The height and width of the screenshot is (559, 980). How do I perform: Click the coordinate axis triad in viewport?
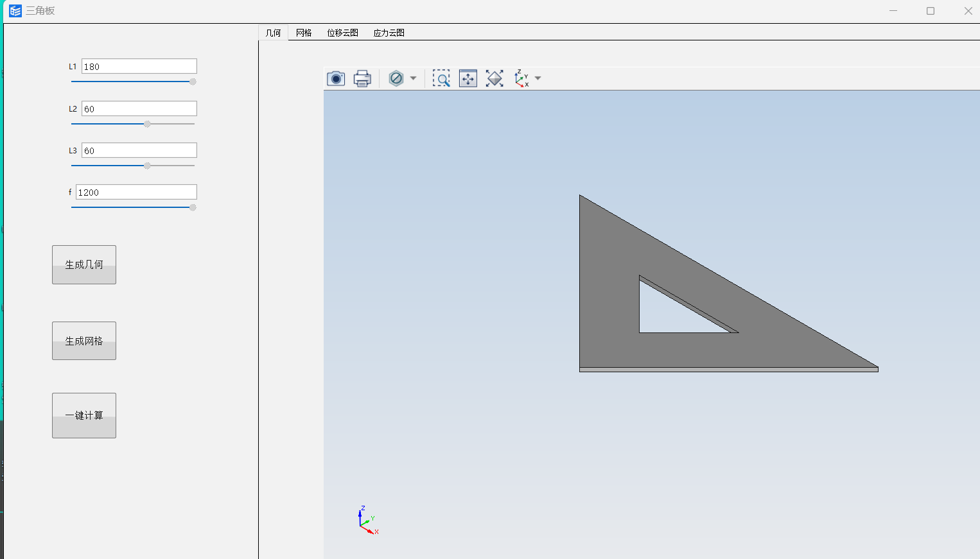367,520
